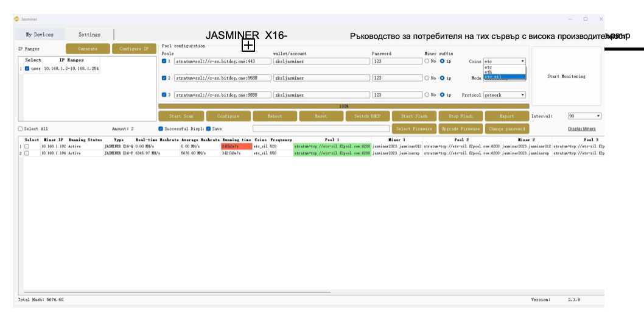The height and width of the screenshot is (318, 644).
Task: Select the ip suffix radio for Pool 1
Action: (x=442, y=61)
